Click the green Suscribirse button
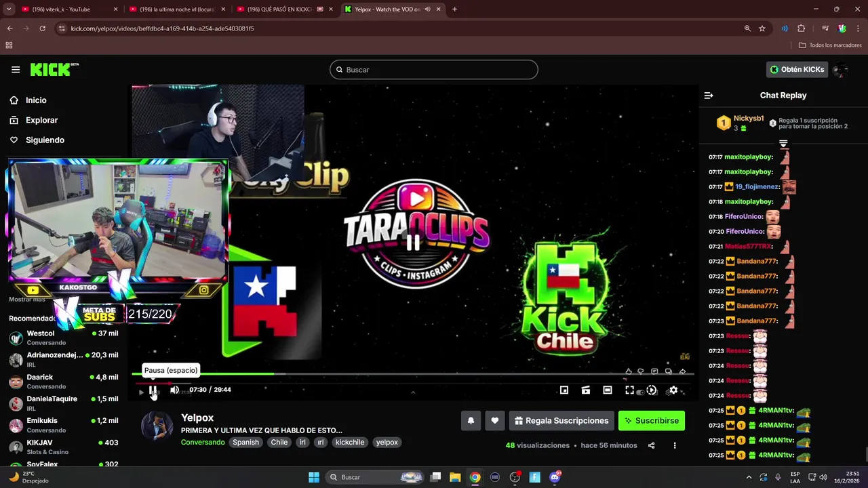Viewport: 868px width, 488px height. point(652,421)
